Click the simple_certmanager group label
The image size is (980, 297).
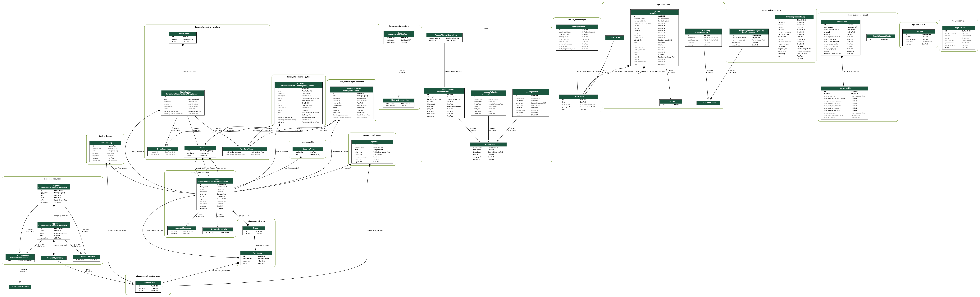coord(577,20)
